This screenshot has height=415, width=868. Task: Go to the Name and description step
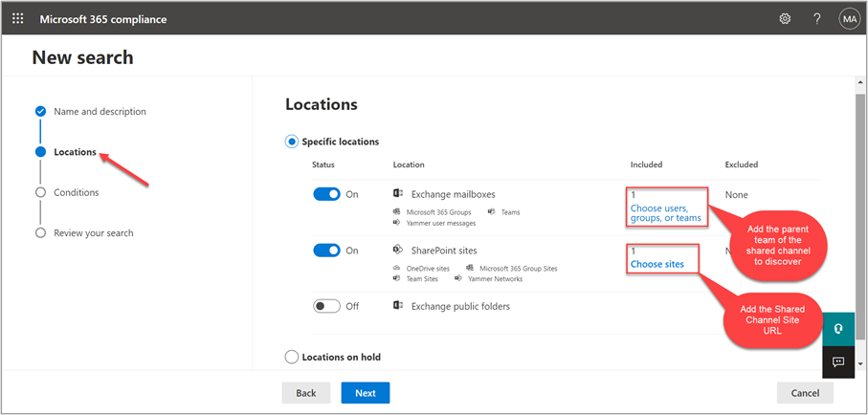100,111
